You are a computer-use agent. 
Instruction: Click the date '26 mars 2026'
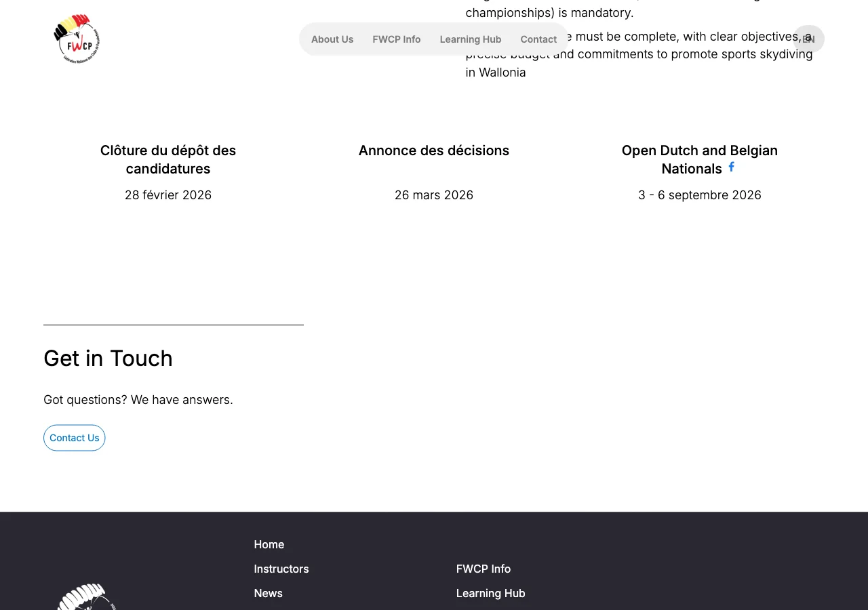(x=434, y=195)
